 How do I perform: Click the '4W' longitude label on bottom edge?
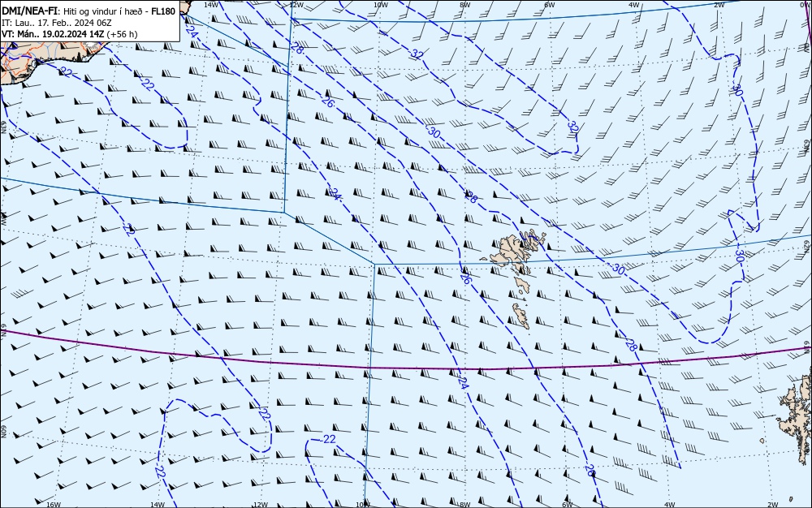click(x=669, y=505)
